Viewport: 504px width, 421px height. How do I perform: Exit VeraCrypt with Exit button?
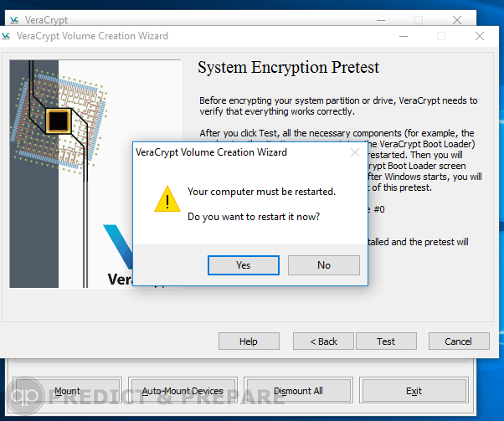414,391
